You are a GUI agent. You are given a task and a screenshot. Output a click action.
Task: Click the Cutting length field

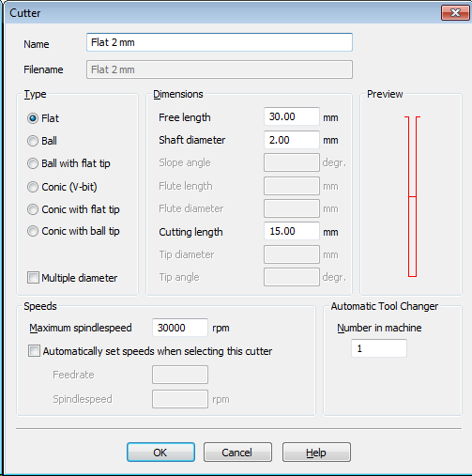coord(292,231)
